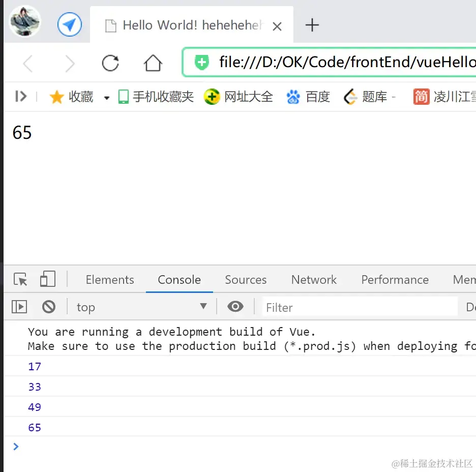Screen dimensions: 476x472
Task: Go forward to the next page
Action: pyautogui.click(x=70, y=64)
